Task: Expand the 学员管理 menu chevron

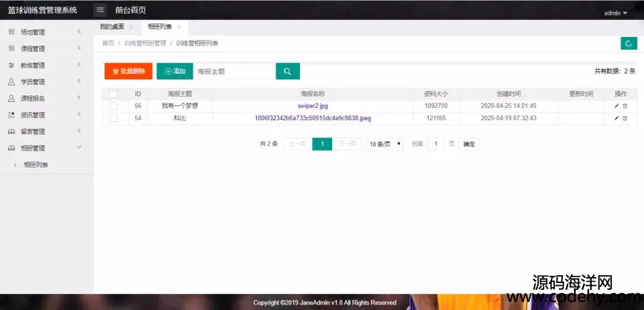Action: point(79,81)
